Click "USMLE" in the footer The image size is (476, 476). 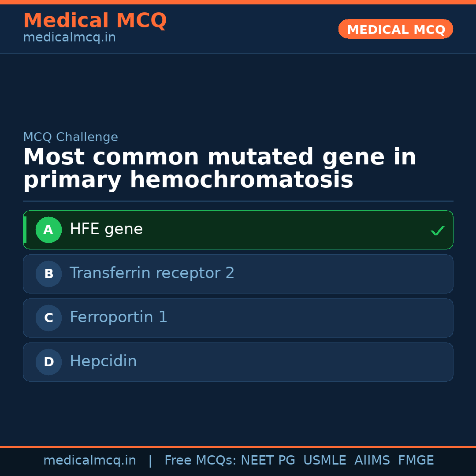(x=324, y=461)
